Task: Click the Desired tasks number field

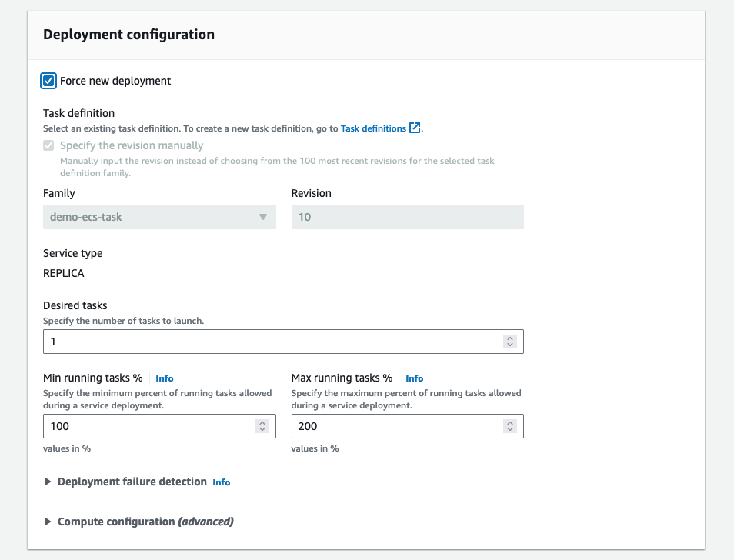Action: (x=273, y=342)
